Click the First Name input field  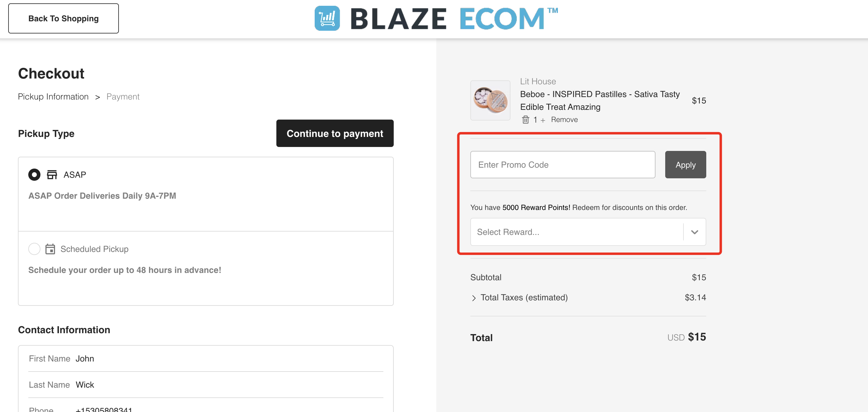(x=206, y=358)
